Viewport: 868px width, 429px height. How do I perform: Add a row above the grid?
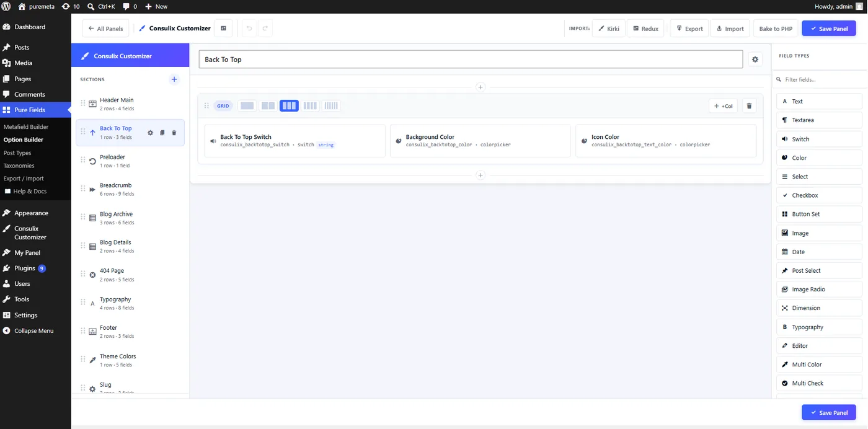tap(480, 87)
